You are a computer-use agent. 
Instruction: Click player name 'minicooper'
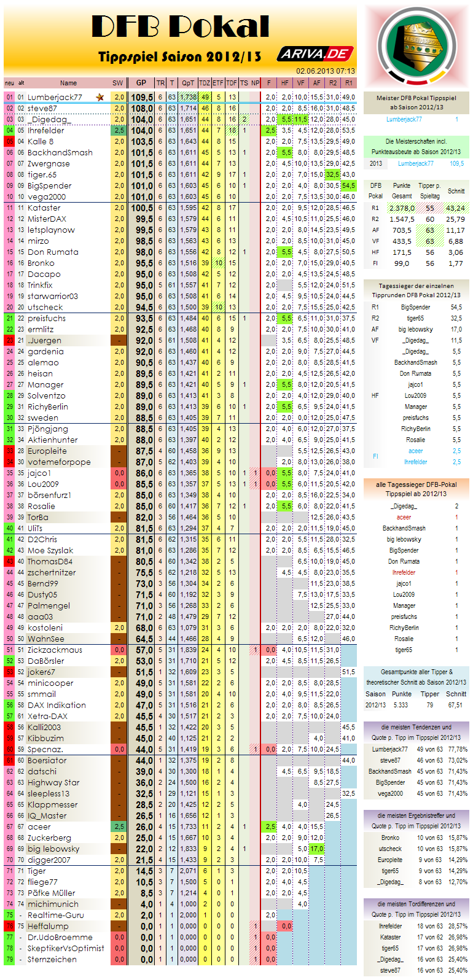tap(50, 683)
